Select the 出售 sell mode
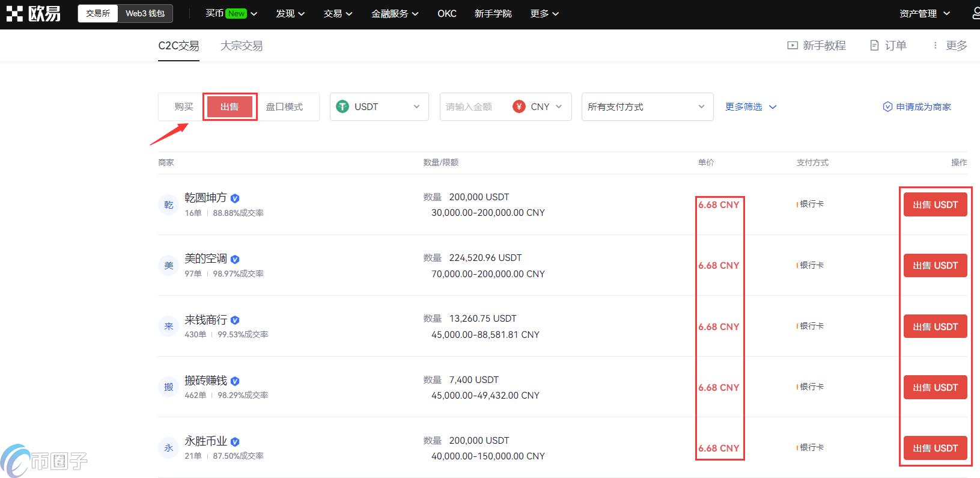Screen dimensions: 980x478 230,107
